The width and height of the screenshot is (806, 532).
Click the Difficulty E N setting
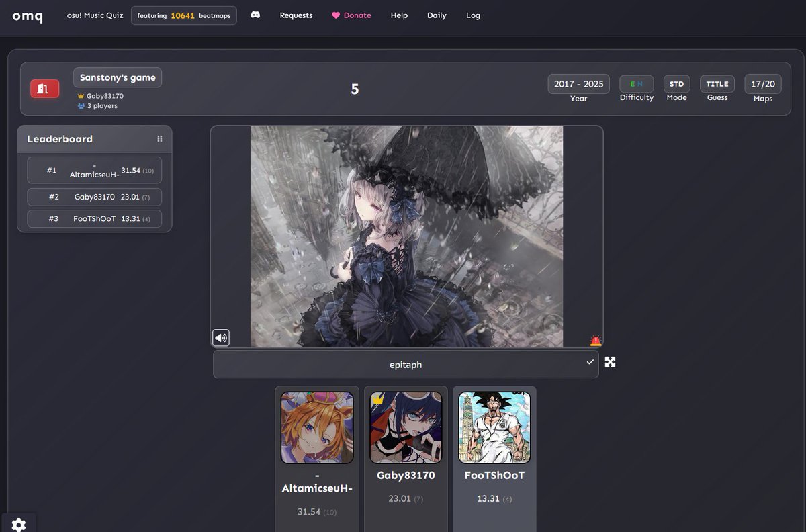coord(637,84)
